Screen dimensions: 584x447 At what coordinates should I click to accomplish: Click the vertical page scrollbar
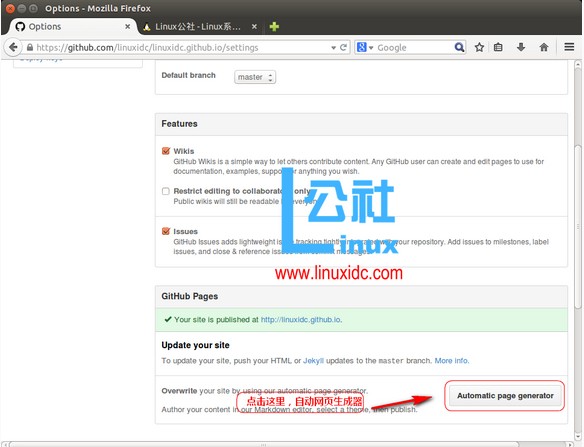pos(578,226)
